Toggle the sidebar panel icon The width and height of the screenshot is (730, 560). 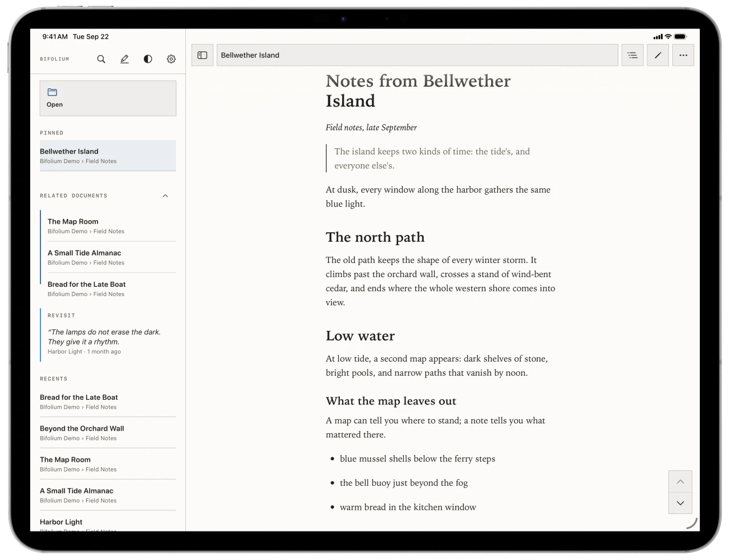202,55
